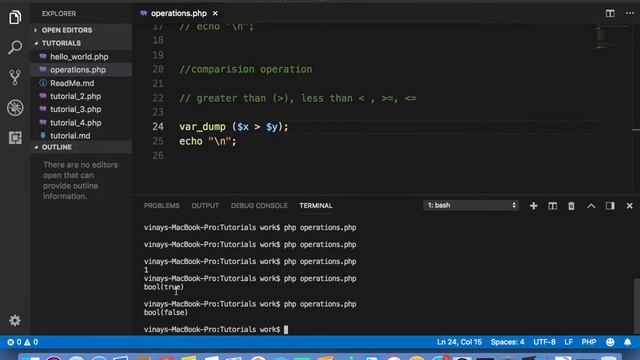The width and height of the screenshot is (640, 360).
Task: Click the terminal scrollbar
Action: tap(636, 305)
